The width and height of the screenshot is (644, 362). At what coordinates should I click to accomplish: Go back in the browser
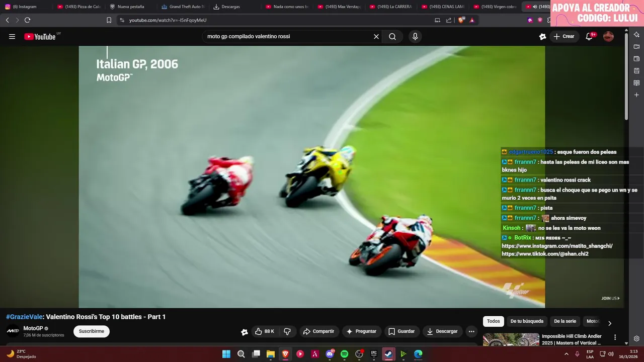pyautogui.click(x=7, y=20)
